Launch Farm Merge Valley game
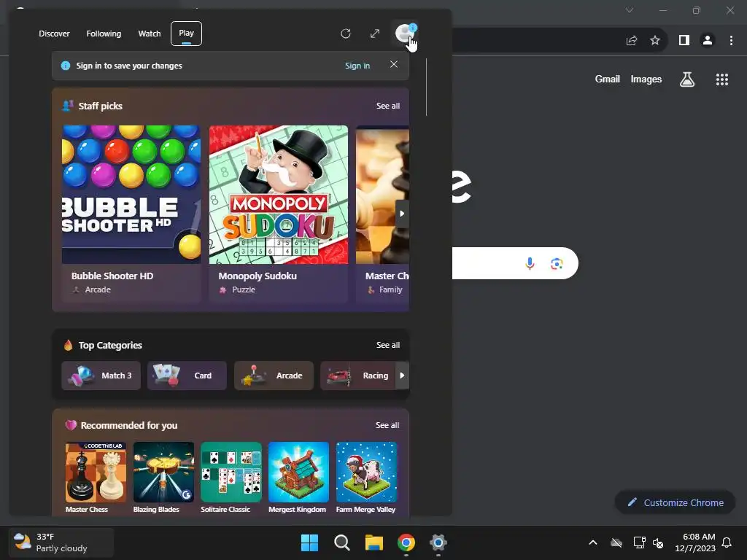Screen dimensions: 747x560 tap(366, 478)
